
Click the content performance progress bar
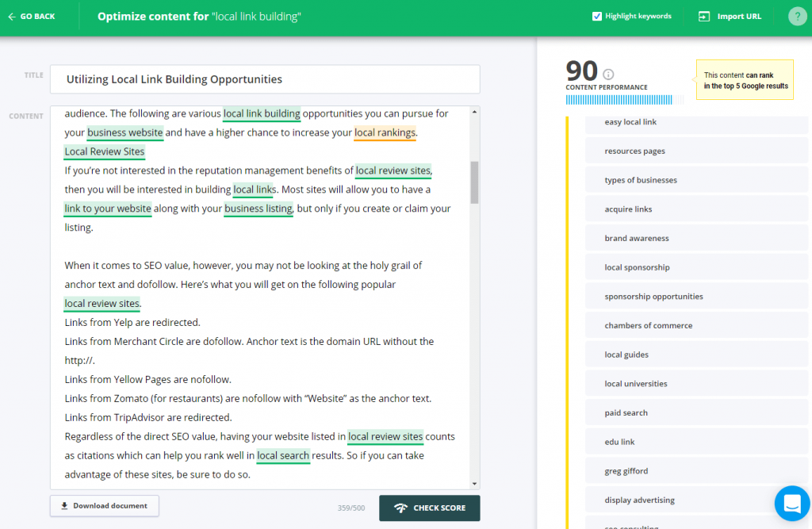pos(624,100)
